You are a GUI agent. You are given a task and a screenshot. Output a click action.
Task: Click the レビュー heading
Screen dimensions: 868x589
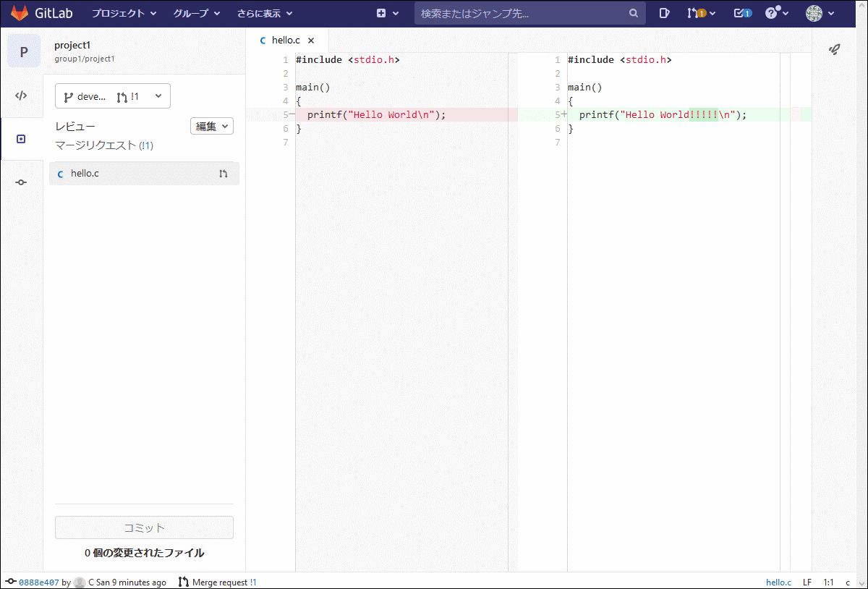pos(75,126)
